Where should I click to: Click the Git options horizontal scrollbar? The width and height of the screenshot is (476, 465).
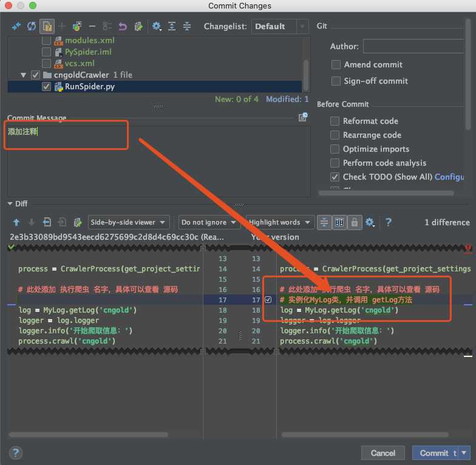tap(386, 193)
